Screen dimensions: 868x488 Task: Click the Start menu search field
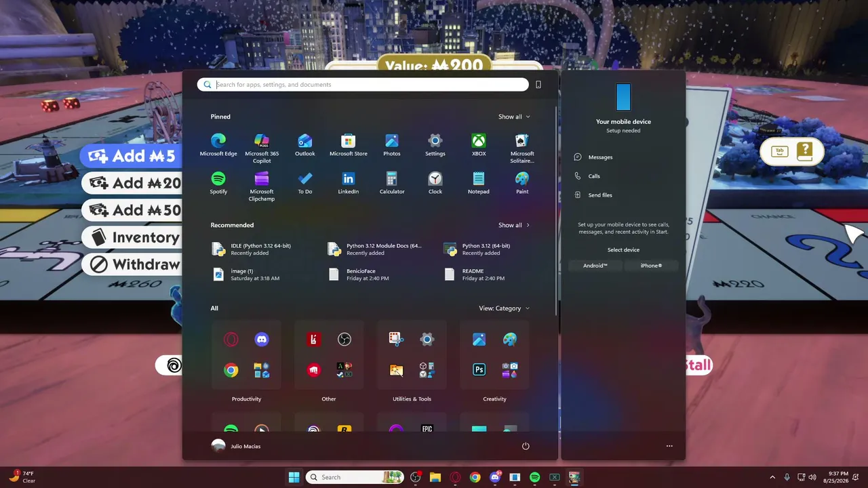pos(363,85)
